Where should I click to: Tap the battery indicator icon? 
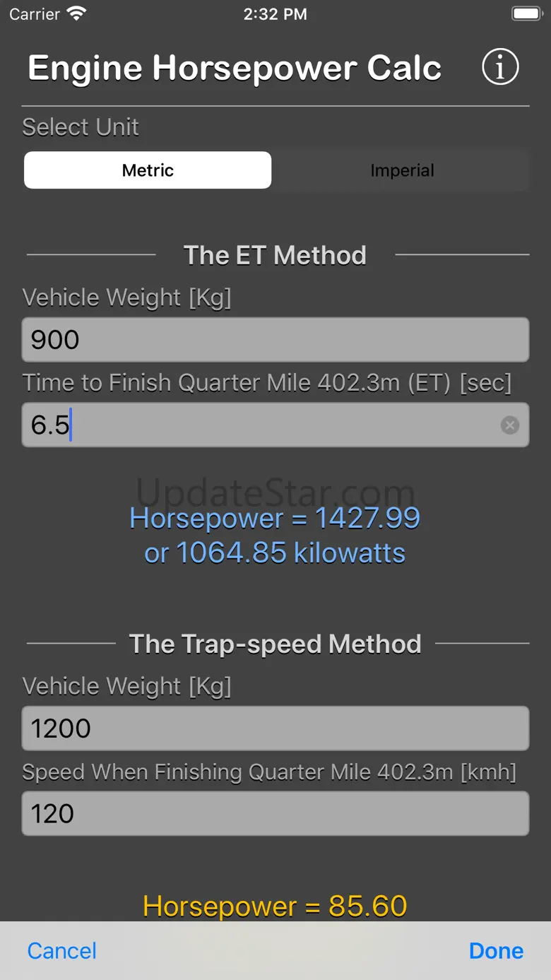click(526, 13)
